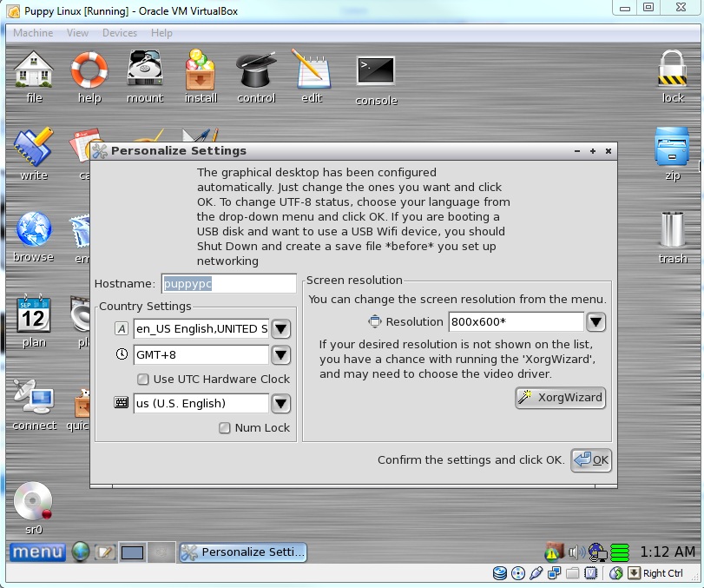Open the trash can desktop icon

672,229
